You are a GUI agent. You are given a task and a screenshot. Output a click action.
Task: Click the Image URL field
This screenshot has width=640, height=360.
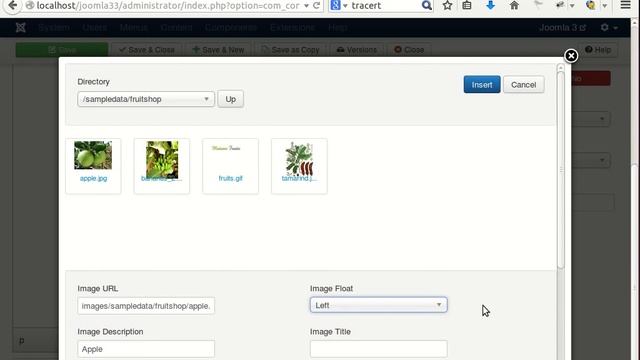coord(146,306)
